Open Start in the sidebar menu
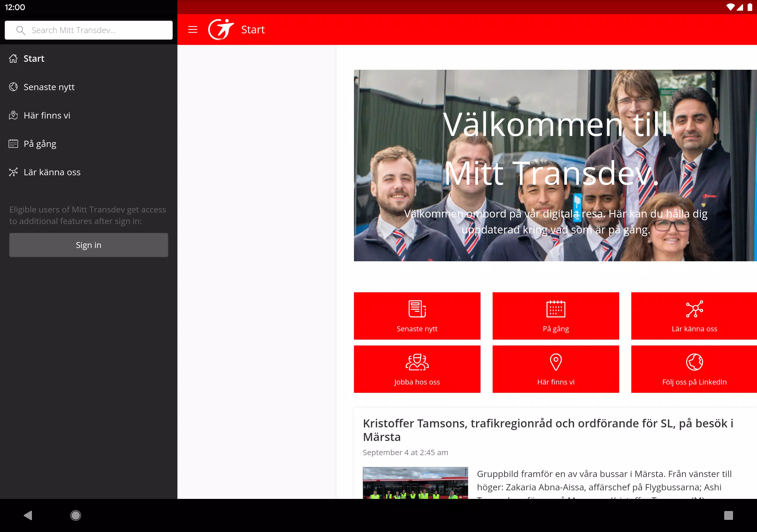The image size is (757, 532). pyautogui.click(x=89, y=58)
